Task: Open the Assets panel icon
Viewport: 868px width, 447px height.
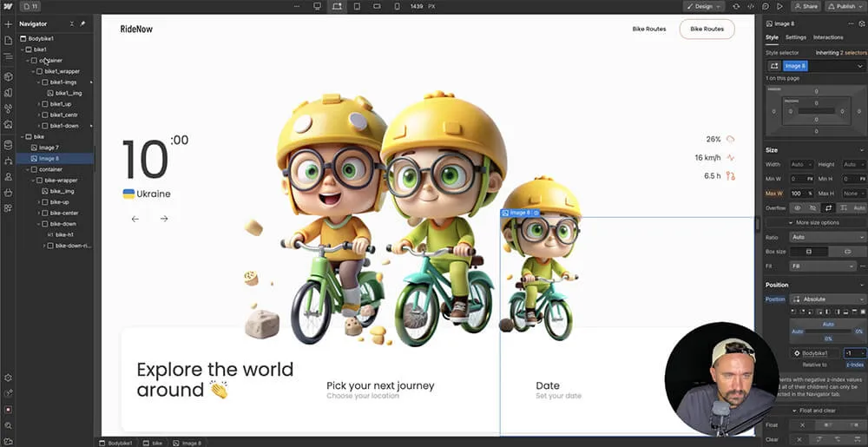Action: coord(8,124)
